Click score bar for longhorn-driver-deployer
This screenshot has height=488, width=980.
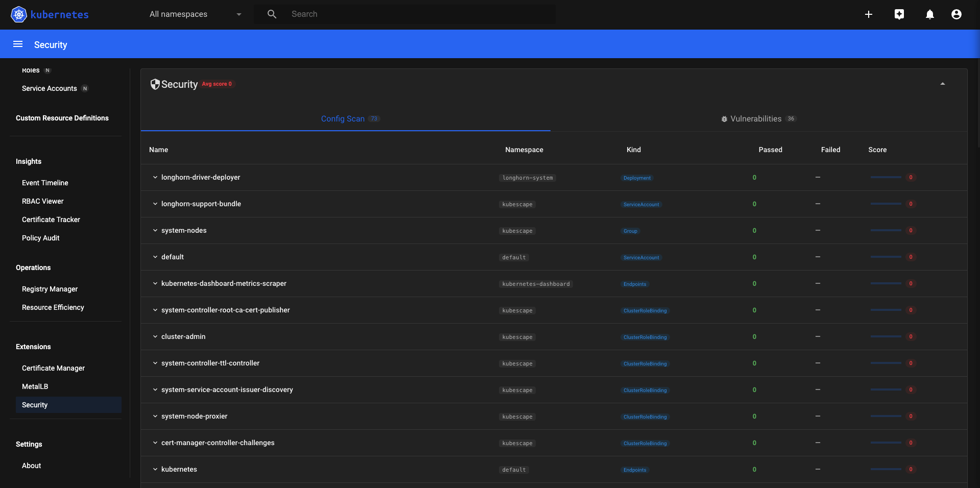[886, 177]
